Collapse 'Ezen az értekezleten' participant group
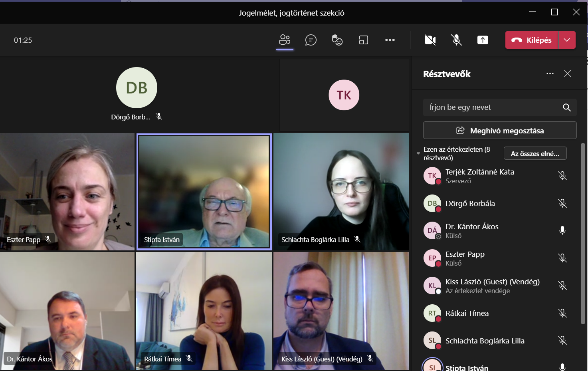Image resolution: width=588 pixels, height=371 pixels. tap(418, 153)
